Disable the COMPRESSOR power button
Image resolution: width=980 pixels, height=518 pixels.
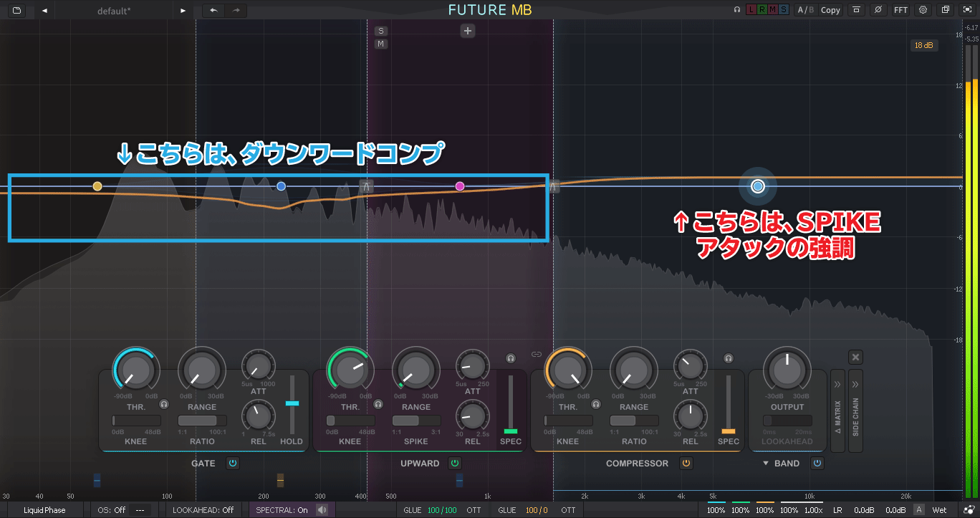[x=686, y=464]
